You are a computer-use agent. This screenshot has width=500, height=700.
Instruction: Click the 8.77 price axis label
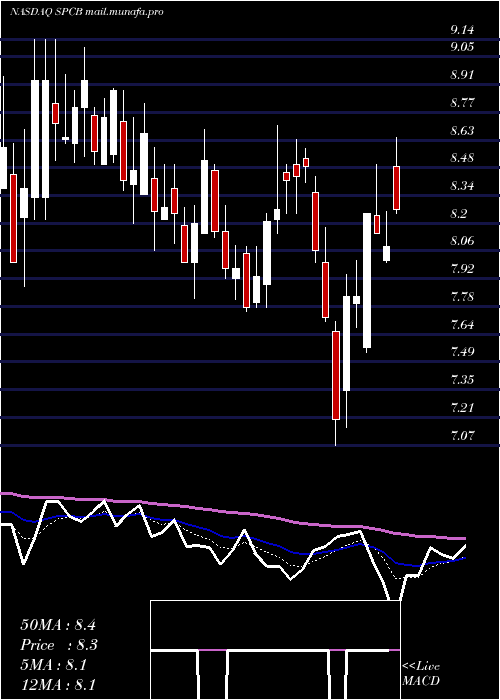pyautogui.click(x=462, y=103)
